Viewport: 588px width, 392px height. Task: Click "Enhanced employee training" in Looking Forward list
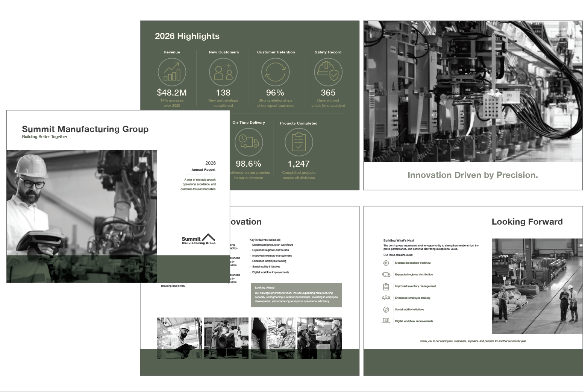[x=412, y=298]
